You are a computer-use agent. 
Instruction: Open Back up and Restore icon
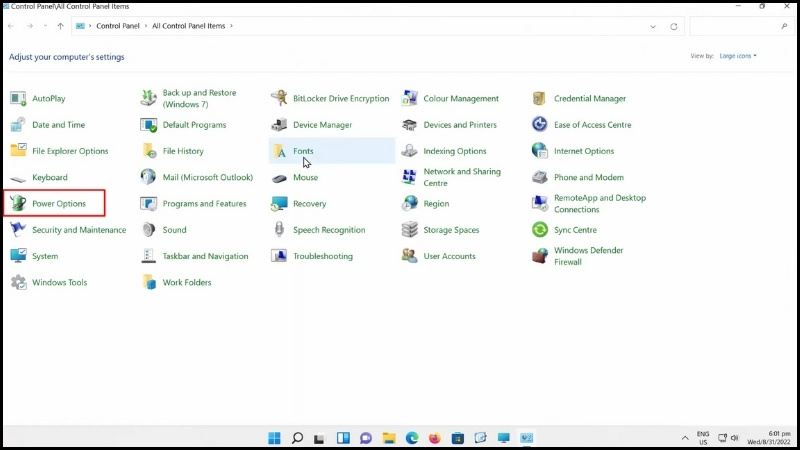(x=148, y=98)
